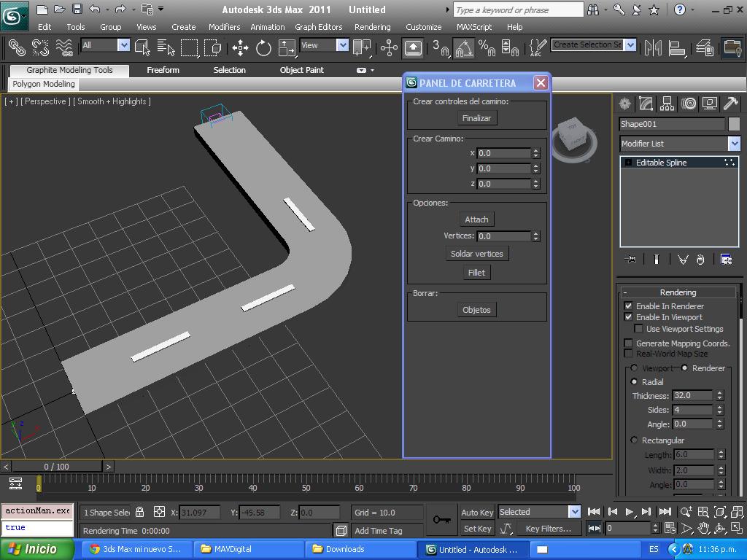Switch to the Freeform ribbon tab
Image resolution: width=747 pixels, height=560 pixels.
[x=163, y=70]
